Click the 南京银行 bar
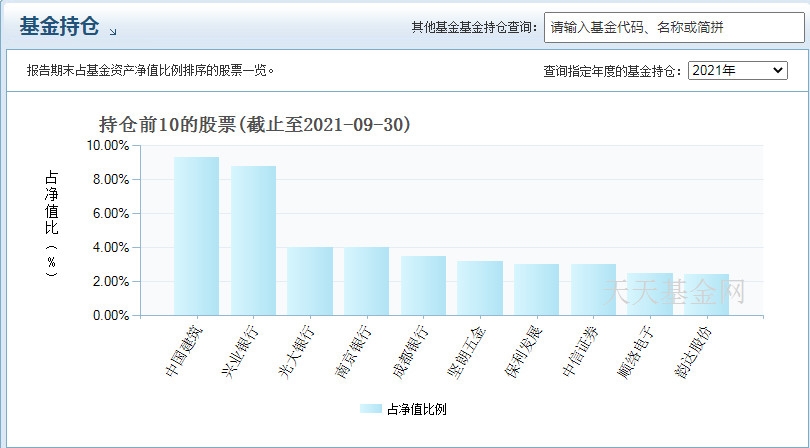810x448 pixels. pos(366,281)
